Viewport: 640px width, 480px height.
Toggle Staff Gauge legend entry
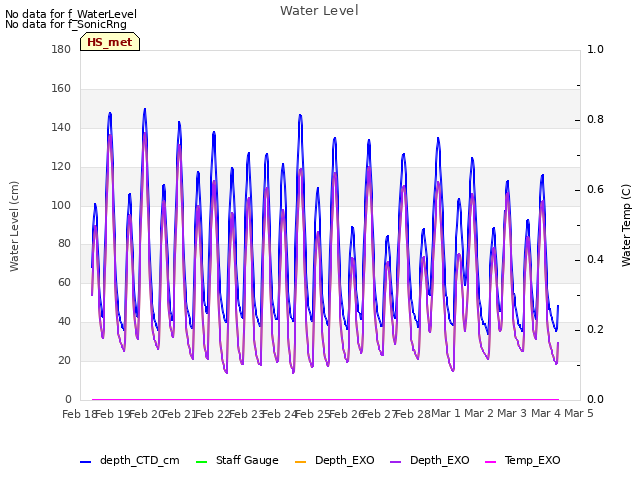point(237,460)
